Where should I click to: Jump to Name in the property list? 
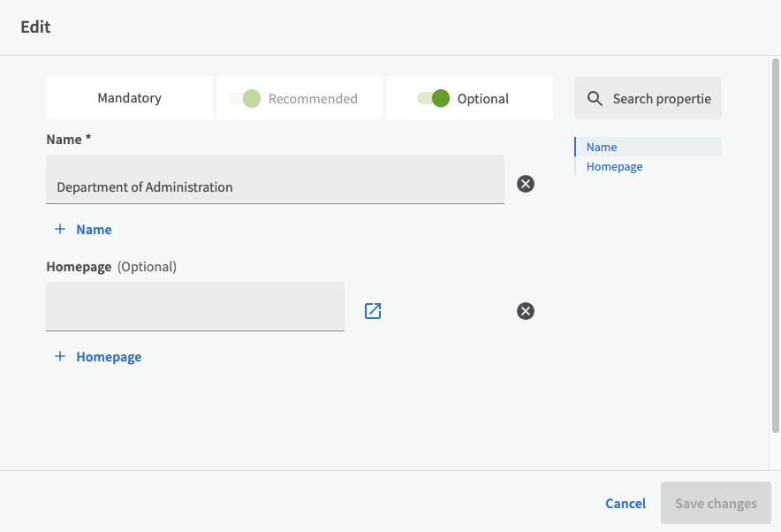click(x=602, y=147)
